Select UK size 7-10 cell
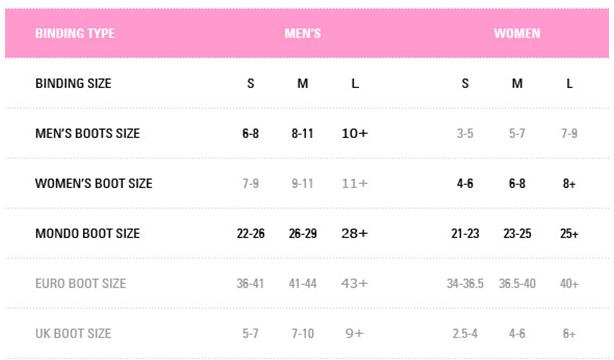This screenshot has height=360, width=614. [x=302, y=333]
